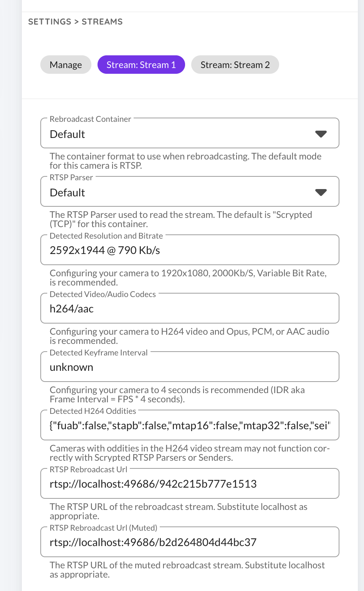Viewport: 364px width, 591px height.
Task: Switch to the Stream: Stream 2 tab
Action: [x=235, y=65]
